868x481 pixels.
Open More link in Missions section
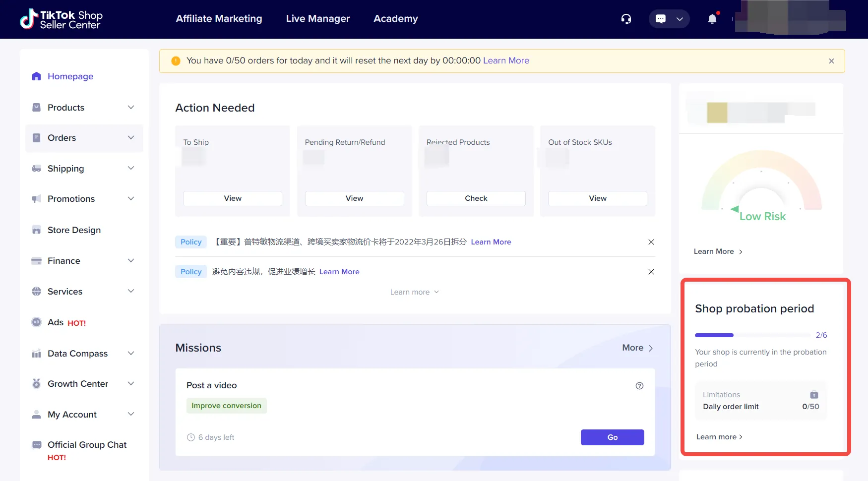point(637,348)
